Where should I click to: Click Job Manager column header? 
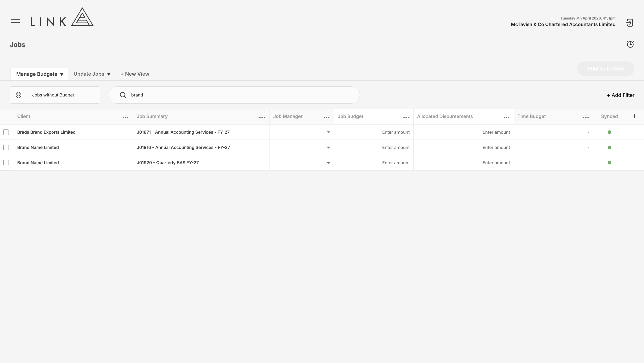288,116
